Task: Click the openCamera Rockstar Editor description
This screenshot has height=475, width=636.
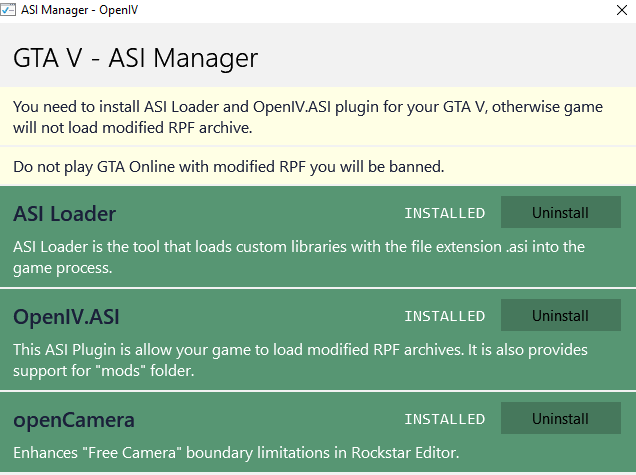Action: pyautogui.click(x=236, y=453)
